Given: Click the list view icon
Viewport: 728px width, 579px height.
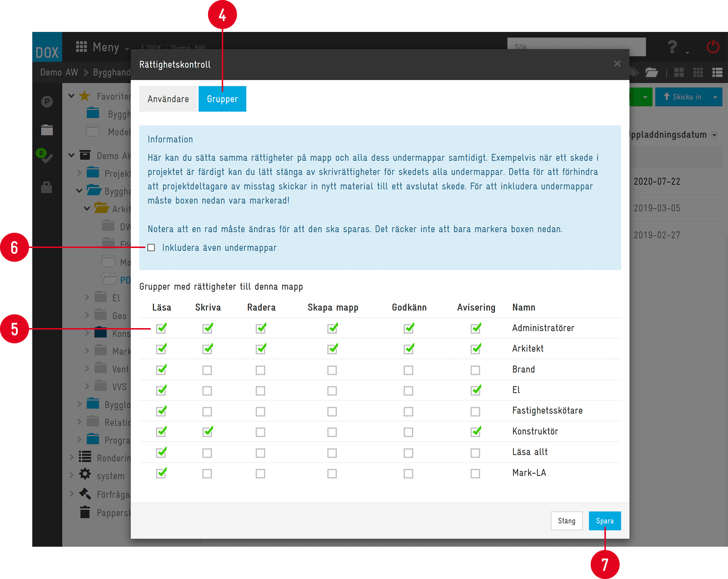Looking at the screenshot, I should click(x=717, y=73).
